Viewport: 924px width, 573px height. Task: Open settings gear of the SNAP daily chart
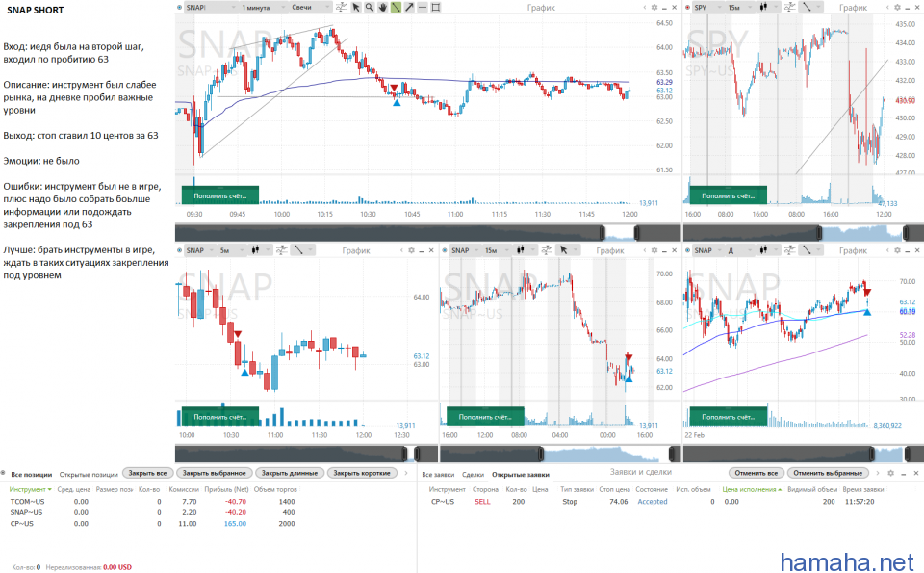tap(897, 250)
